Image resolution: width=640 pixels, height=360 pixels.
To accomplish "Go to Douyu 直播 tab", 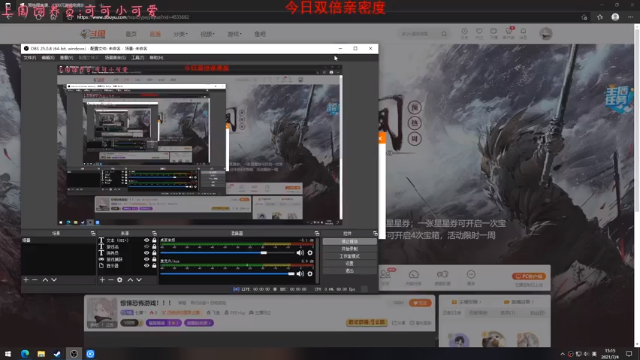I will pyautogui.click(x=155, y=34).
